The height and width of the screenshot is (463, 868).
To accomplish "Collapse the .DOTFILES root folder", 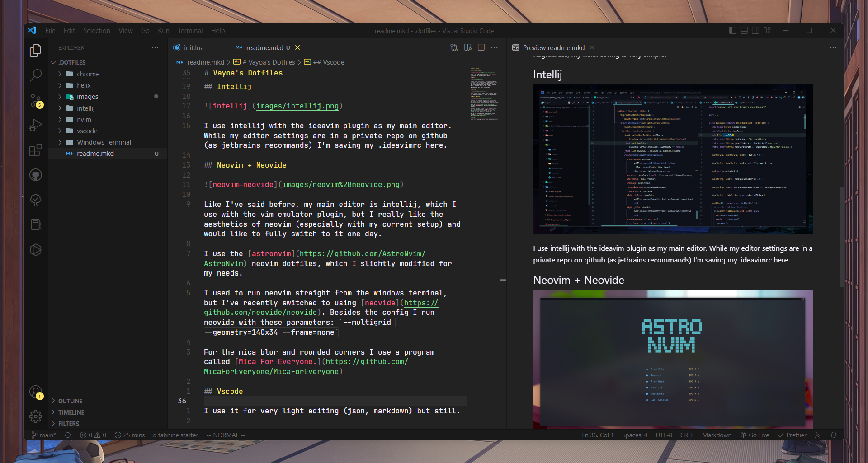I will [108, 62].
